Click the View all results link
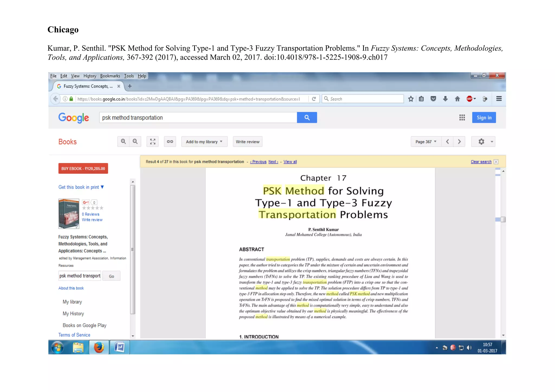Image resolution: width=555 pixels, height=392 pixels. point(290,162)
